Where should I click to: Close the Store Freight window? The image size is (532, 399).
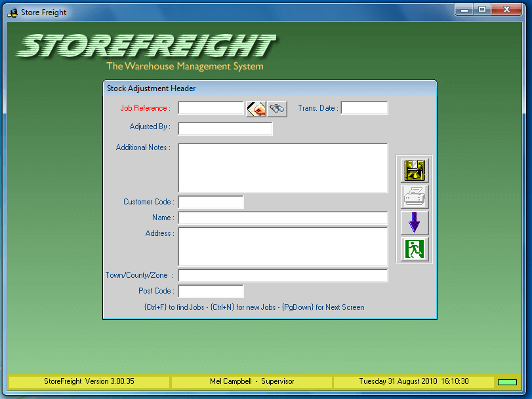coord(506,10)
